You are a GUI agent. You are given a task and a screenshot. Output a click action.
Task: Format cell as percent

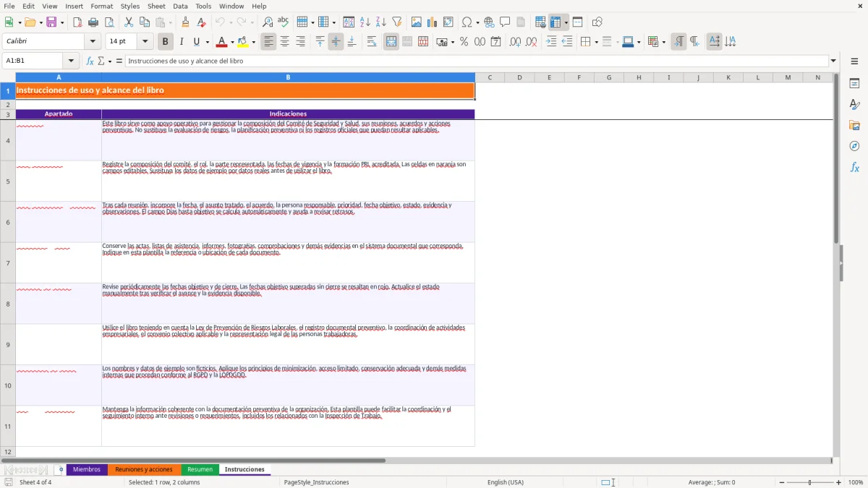click(464, 42)
